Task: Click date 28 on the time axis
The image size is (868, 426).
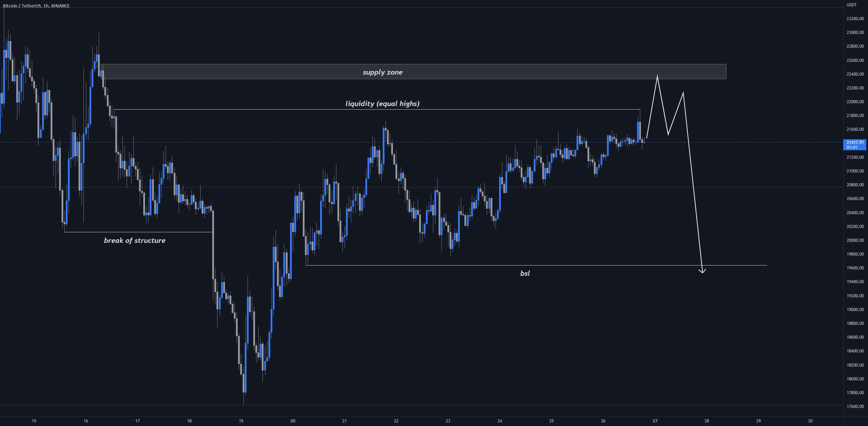Action: point(707,421)
